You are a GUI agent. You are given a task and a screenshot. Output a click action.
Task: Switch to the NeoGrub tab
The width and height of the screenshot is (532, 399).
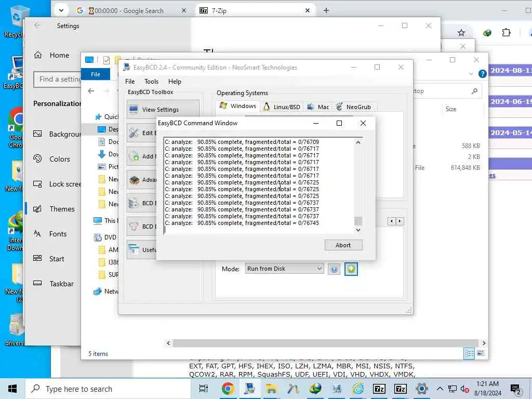(x=353, y=107)
